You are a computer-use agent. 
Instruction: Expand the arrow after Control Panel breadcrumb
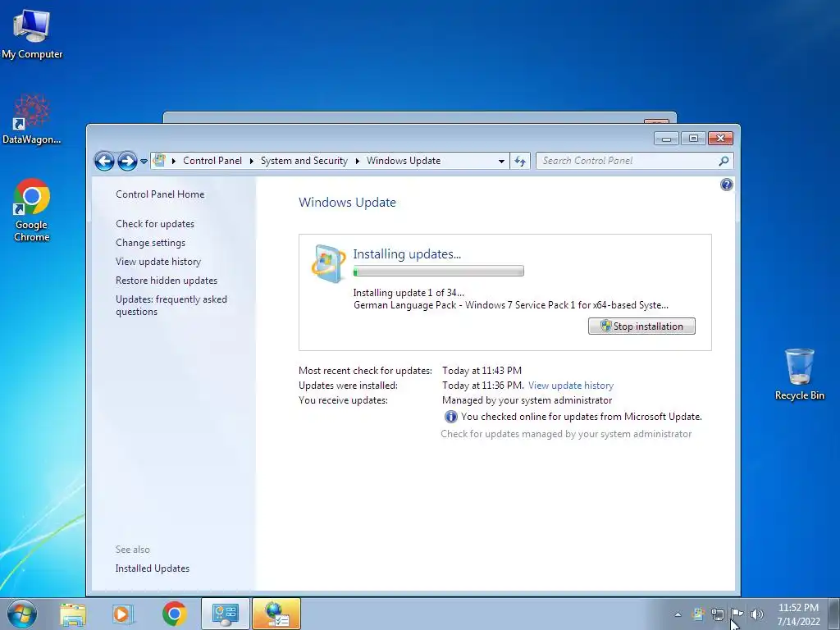click(251, 161)
